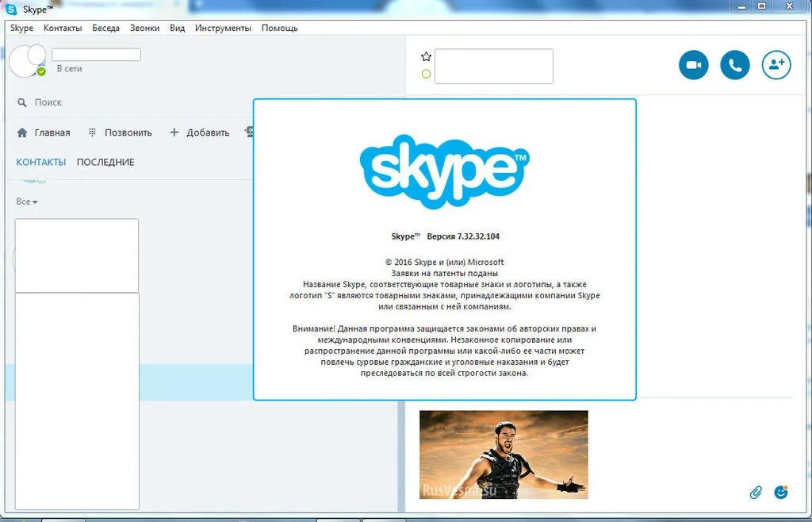Start a voice call
This screenshot has height=522, width=812.
coord(734,64)
